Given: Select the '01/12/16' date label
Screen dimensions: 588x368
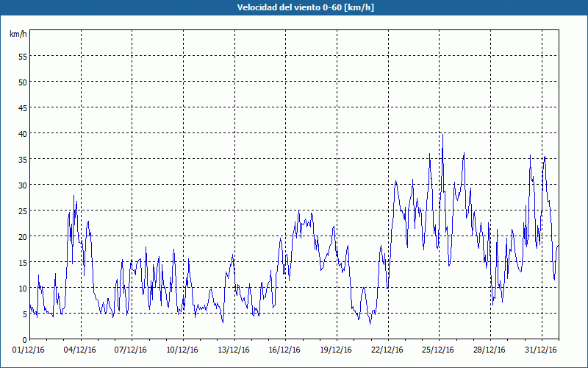Looking at the screenshot, I should point(29,350).
